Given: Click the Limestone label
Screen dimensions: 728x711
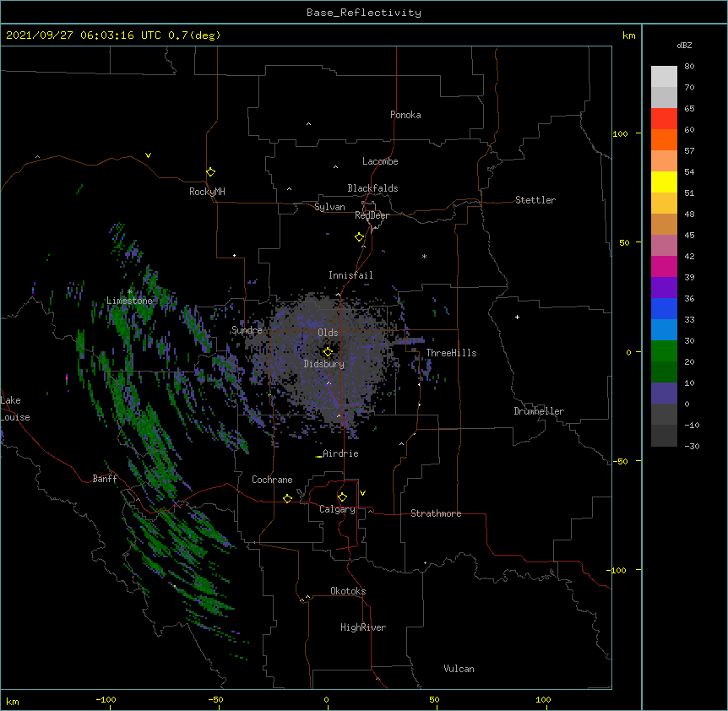Looking at the screenshot, I should 129,301.
